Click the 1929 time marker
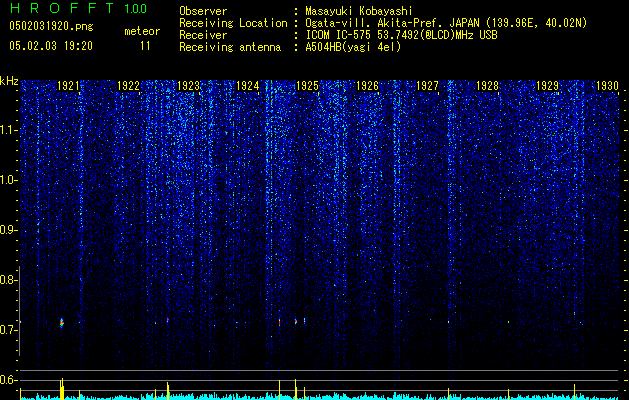Image resolution: width=629 pixels, height=400 pixels. tap(548, 85)
